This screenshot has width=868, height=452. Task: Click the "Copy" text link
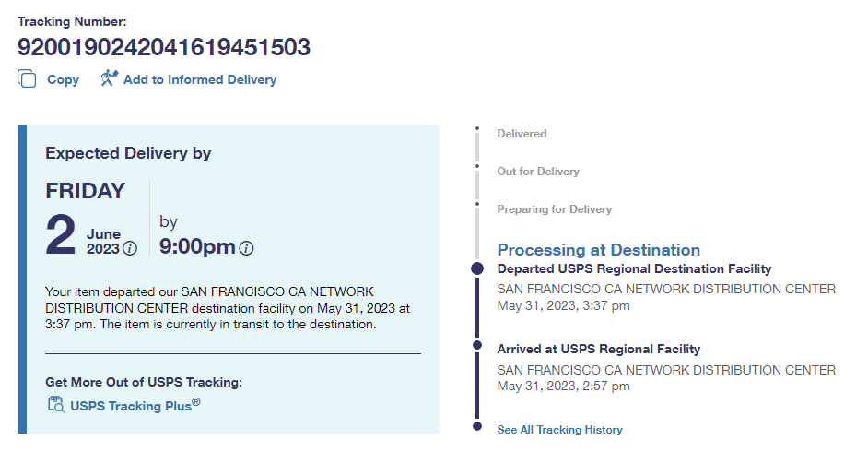pyautogui.click(x=63, y=80)
